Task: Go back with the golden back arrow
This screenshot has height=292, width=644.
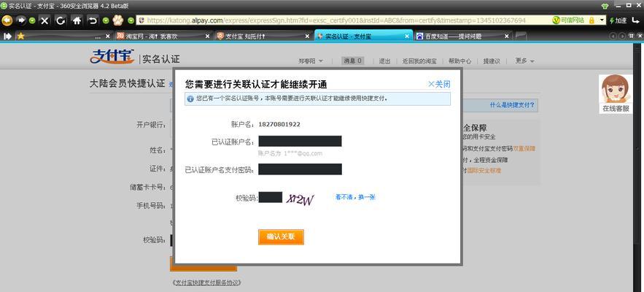Action: (7, 20)
